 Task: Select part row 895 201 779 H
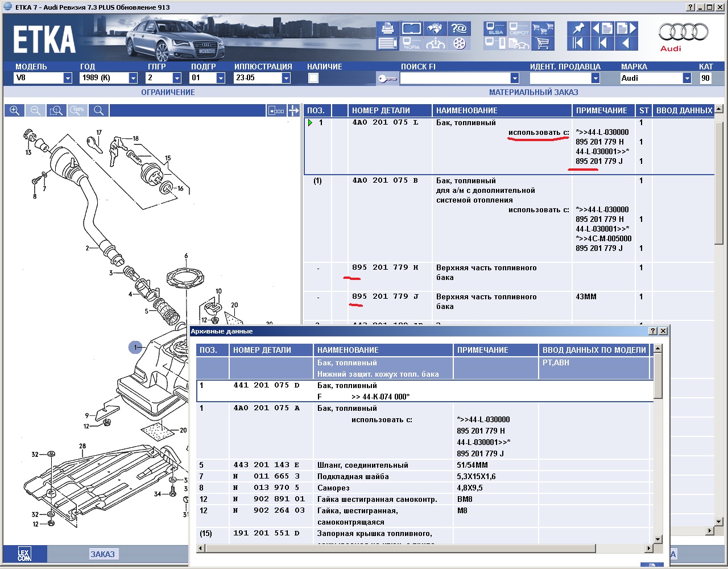click(384, 267)
